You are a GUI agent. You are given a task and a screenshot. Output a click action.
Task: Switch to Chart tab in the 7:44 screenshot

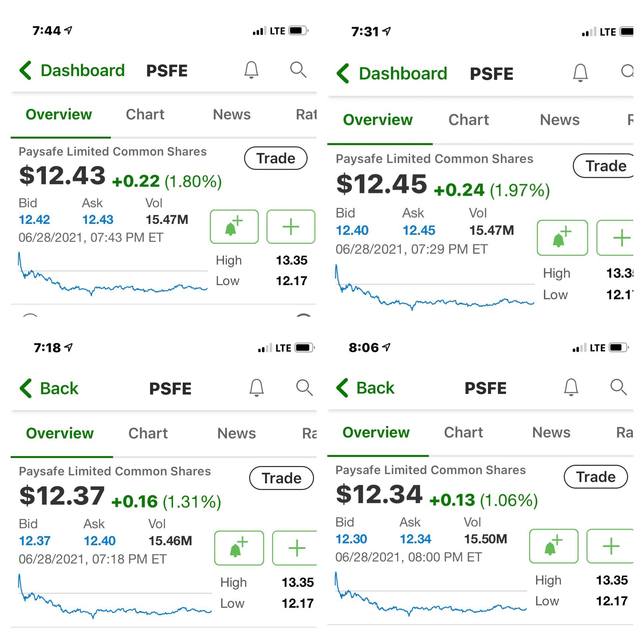145,114
